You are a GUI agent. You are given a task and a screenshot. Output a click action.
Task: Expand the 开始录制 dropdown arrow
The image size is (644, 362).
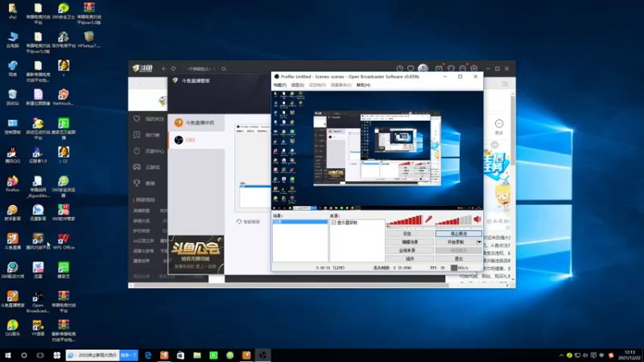coord(479,242)
